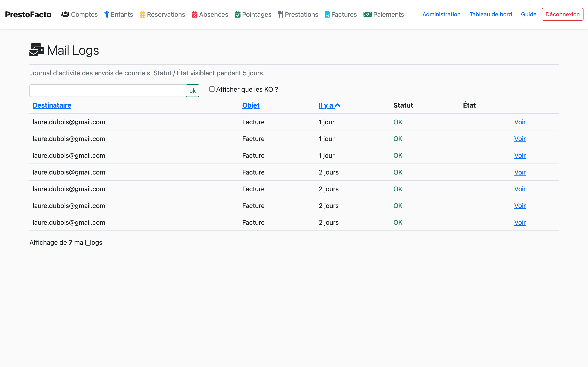
Task: Click the Mail Logs envelopes icon
Action: (x=37, y=50)
